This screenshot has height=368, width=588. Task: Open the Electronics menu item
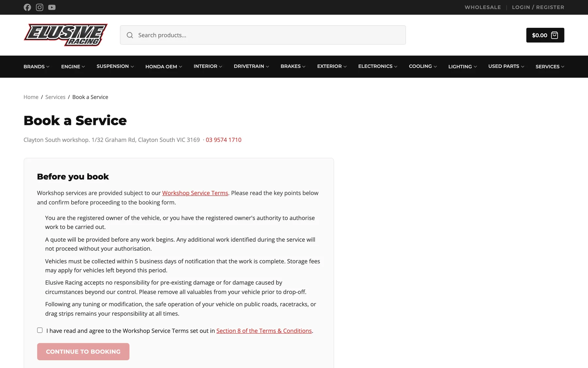pos(378,66)
